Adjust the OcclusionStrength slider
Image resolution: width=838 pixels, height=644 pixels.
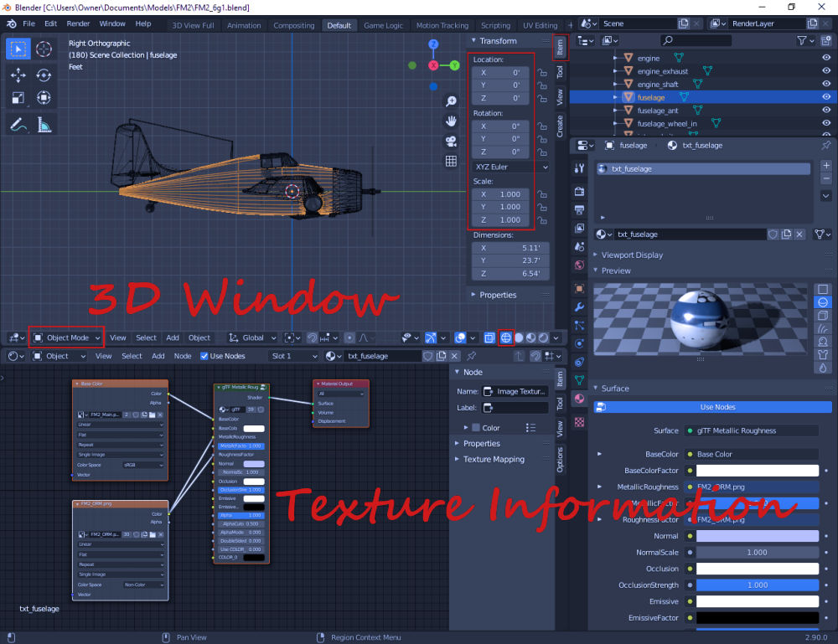click(x=758, y=585)
